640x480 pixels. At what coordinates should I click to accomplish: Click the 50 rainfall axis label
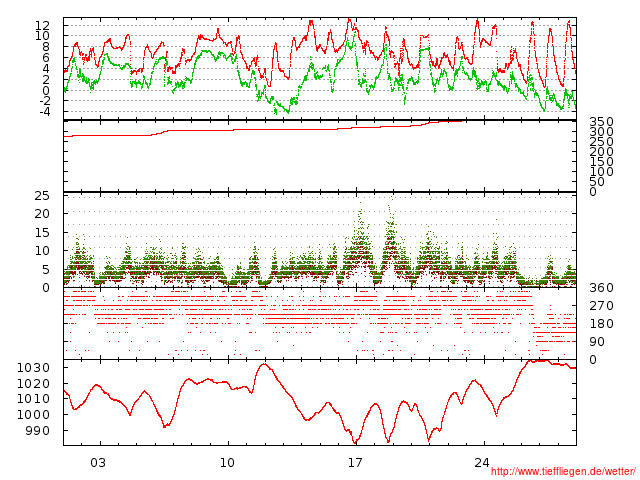(597, 182)
